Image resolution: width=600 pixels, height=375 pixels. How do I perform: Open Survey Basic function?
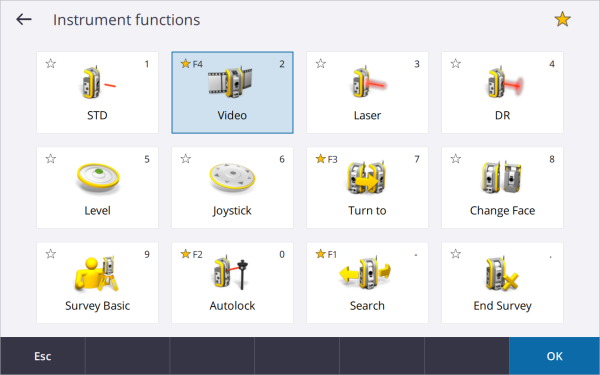97,283
